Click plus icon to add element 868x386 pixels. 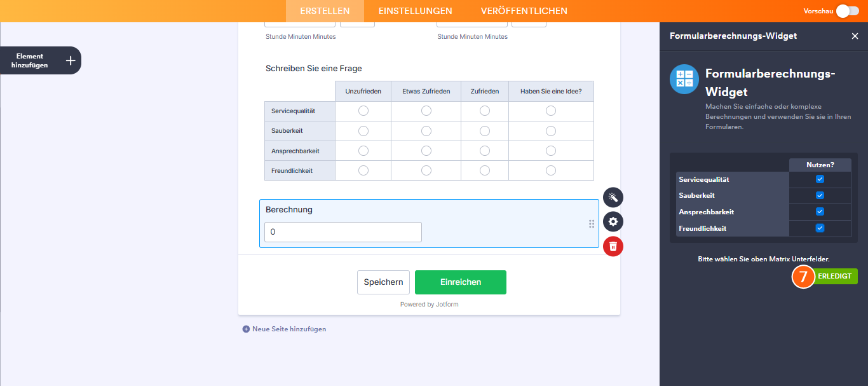click(71, 60)
